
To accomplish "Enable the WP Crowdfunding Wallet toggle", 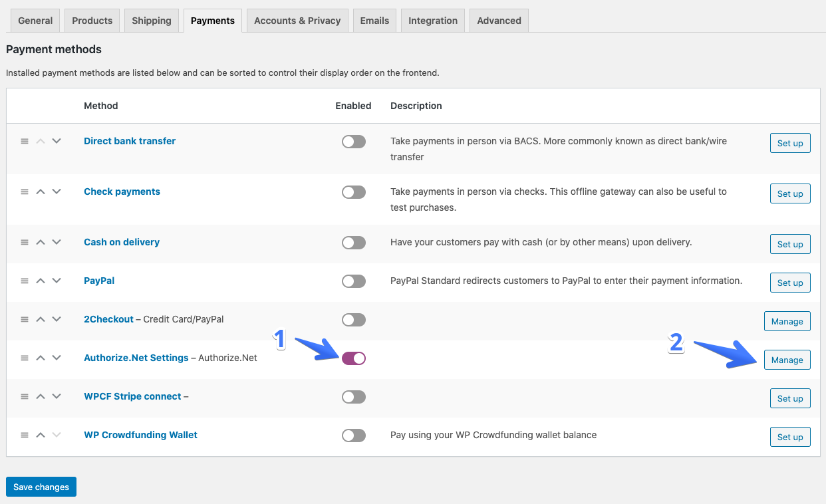I will 354,436.
